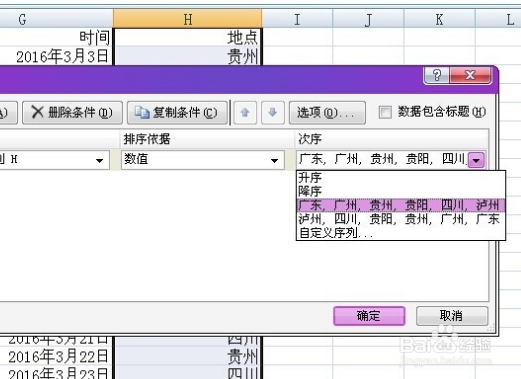Close the sort dialog with X
The height and width of the screenshot is (379, 521).
coord(470,75)
